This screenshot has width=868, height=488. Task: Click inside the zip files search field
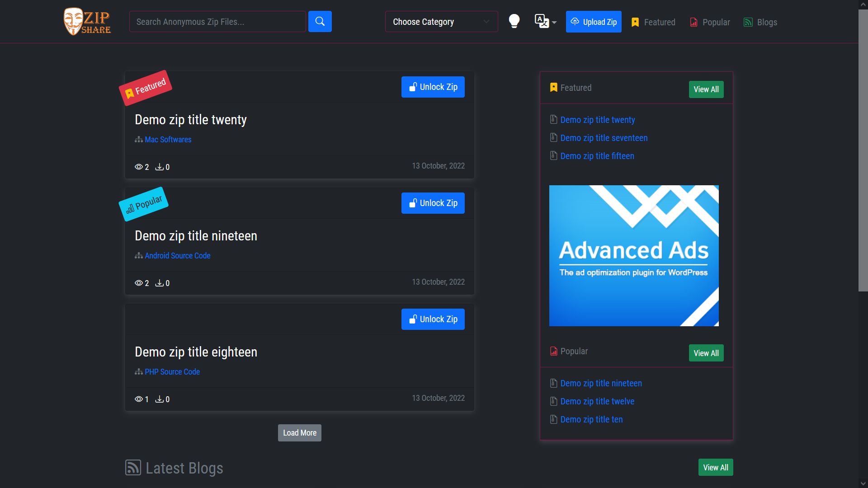pos(217,21)
